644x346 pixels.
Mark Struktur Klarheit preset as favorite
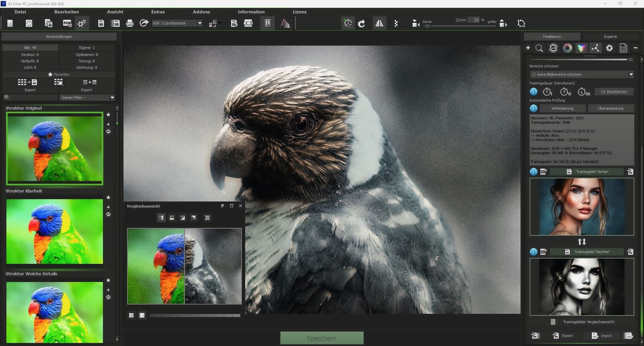[108, 197]
